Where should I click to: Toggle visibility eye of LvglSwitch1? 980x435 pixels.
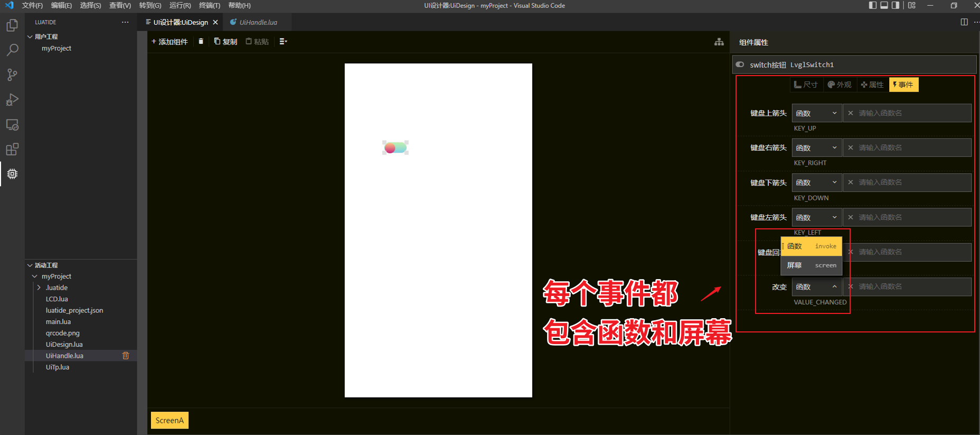point(740,64)
